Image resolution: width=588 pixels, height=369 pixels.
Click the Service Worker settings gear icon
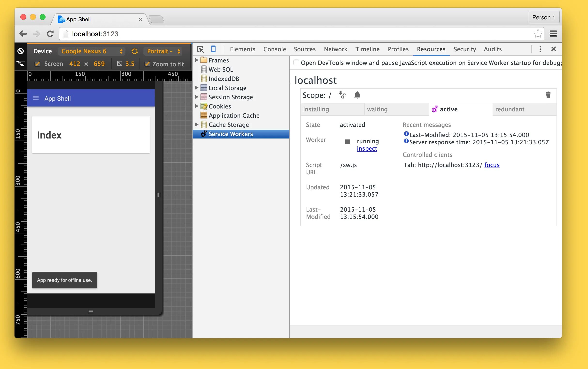(342, 95)
